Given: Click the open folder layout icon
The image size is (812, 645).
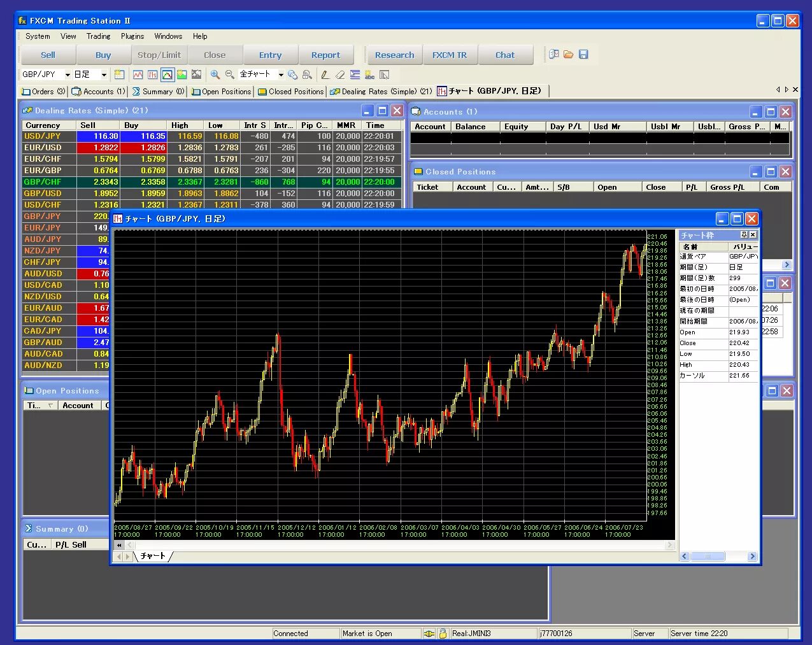Looking at the screenshot, I should 569,55.
